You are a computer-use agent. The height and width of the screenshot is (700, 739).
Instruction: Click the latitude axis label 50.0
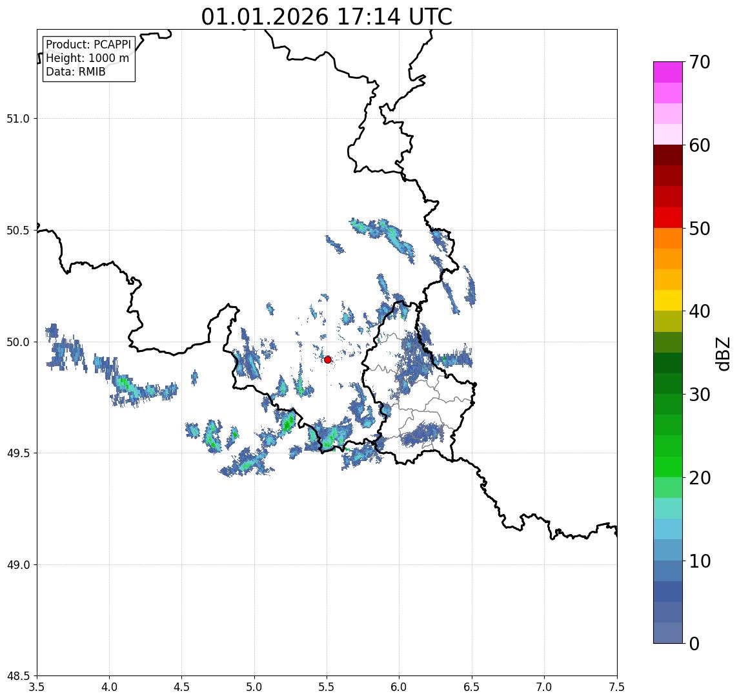pyautogui.click(x=18, y=342)
